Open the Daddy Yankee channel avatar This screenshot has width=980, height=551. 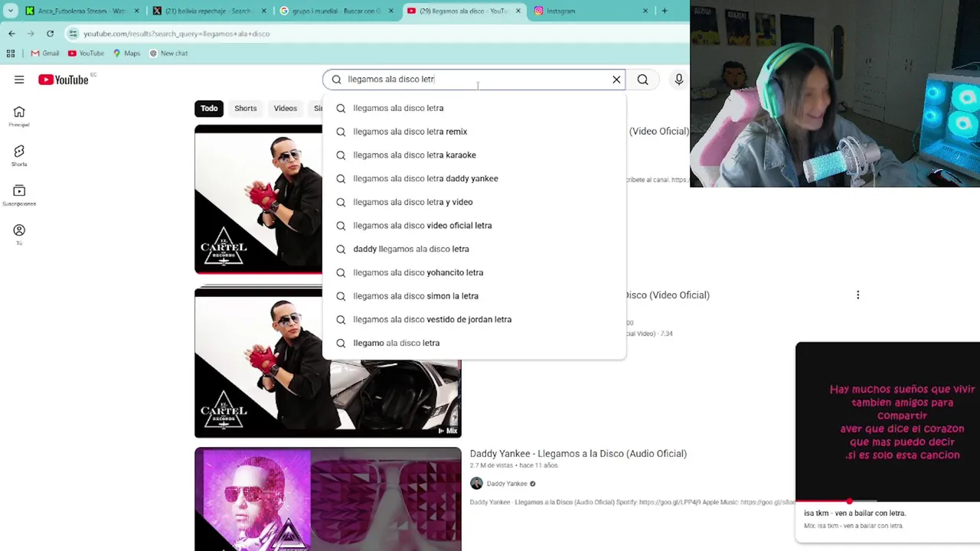(x=476, y=484)
